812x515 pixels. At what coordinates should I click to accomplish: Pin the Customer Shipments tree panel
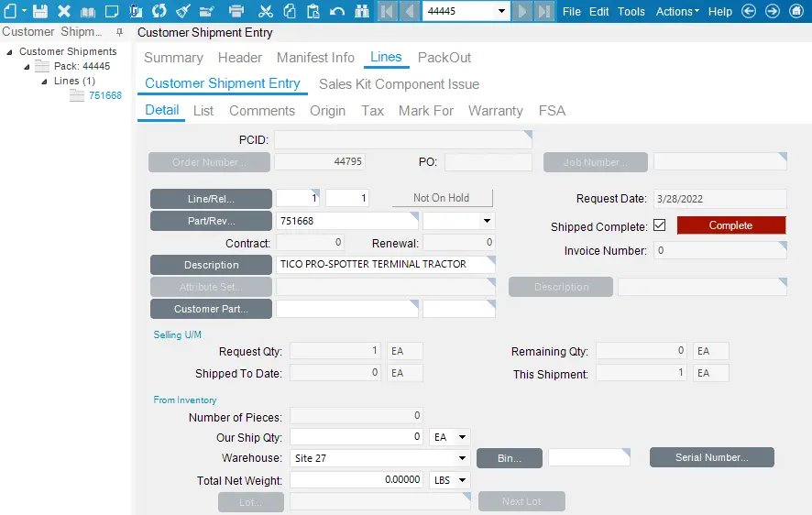tap(119, 32)
